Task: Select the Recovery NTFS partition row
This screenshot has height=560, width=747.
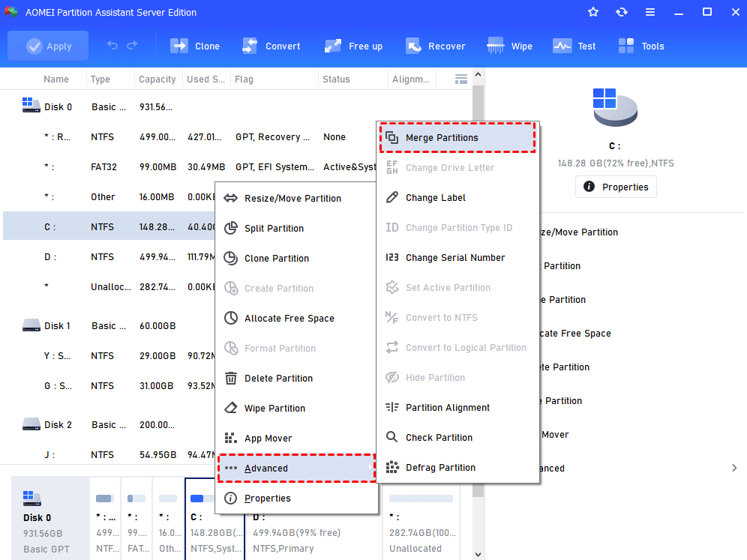Action: click(190, 137)
